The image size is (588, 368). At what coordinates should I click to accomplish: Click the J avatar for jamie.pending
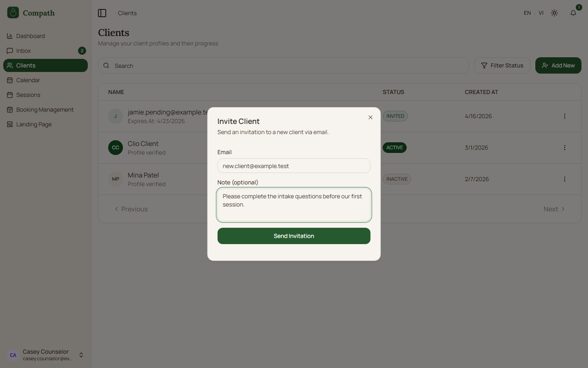click(116, 116)
